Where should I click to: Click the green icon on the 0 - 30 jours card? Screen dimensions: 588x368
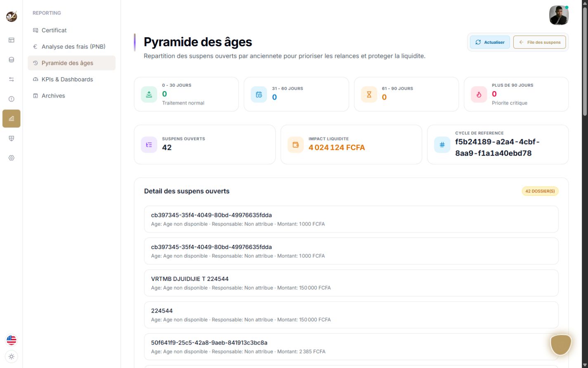pyautogui.click(x=149, y=95)
